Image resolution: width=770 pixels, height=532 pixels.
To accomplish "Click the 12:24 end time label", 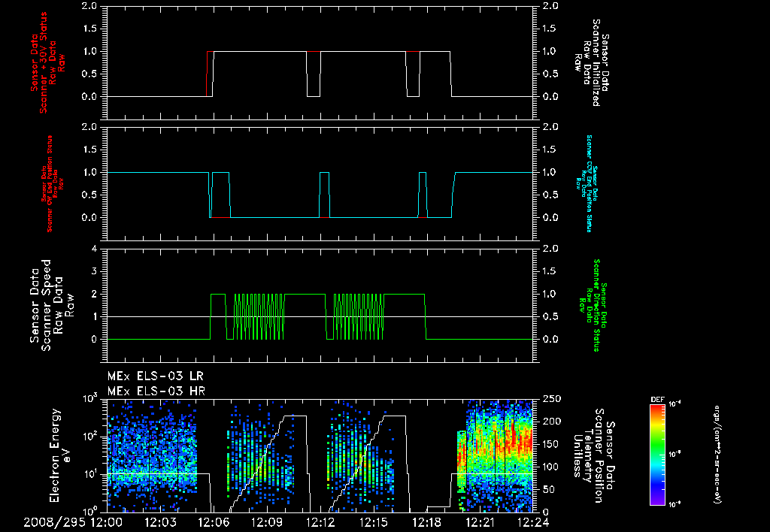I will click(532, 522).
